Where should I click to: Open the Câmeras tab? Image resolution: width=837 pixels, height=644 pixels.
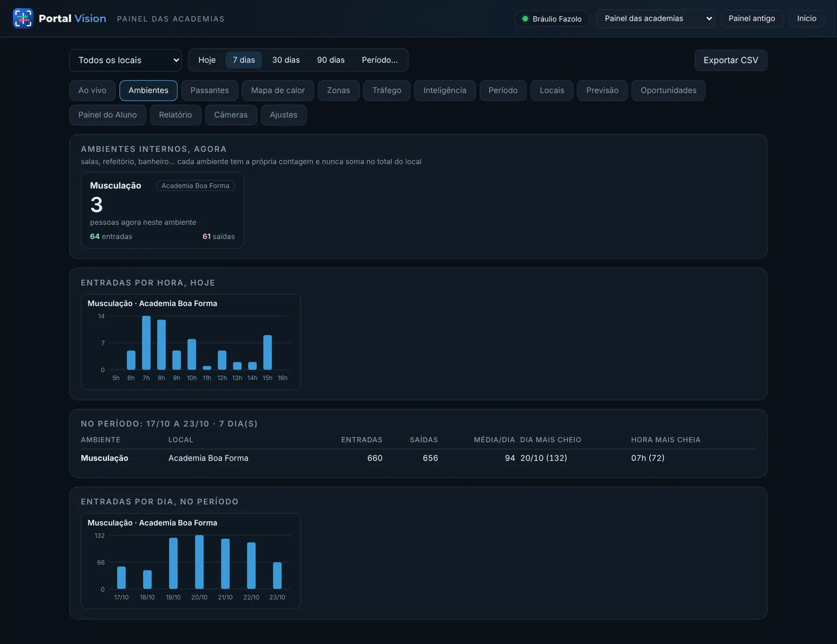click(231, 115)
